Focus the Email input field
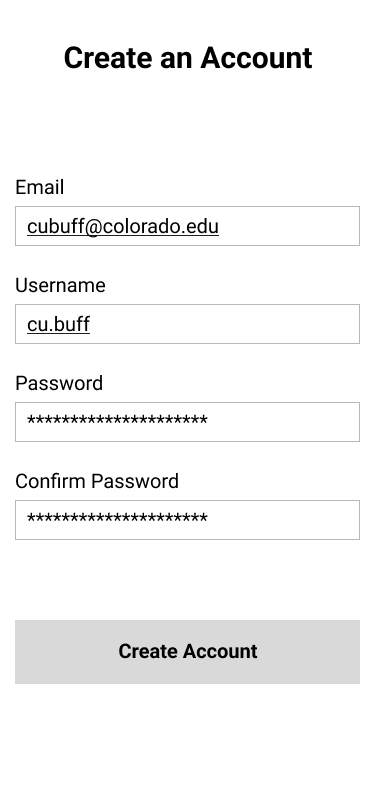This screenshot has height=812, width=375. tap(187, 226)
